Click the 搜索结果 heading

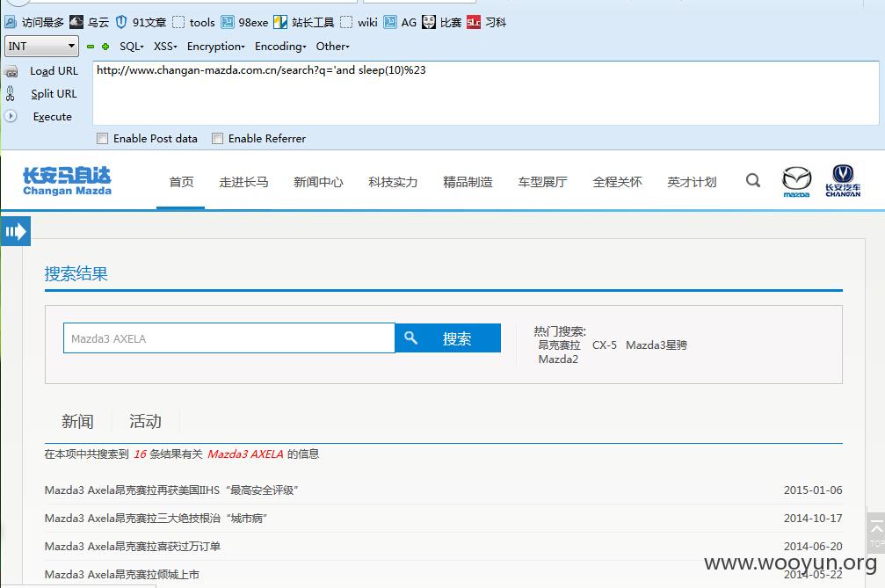[76, 273]
